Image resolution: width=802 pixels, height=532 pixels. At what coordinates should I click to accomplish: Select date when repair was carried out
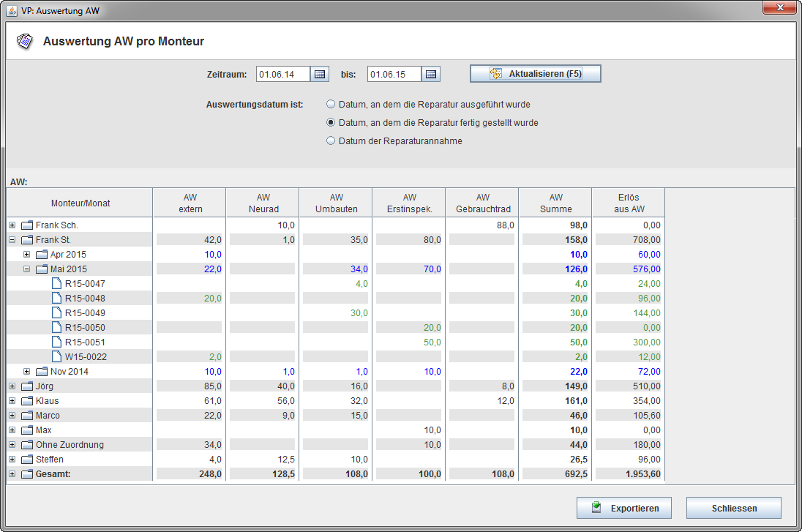[x=331, y=105]
